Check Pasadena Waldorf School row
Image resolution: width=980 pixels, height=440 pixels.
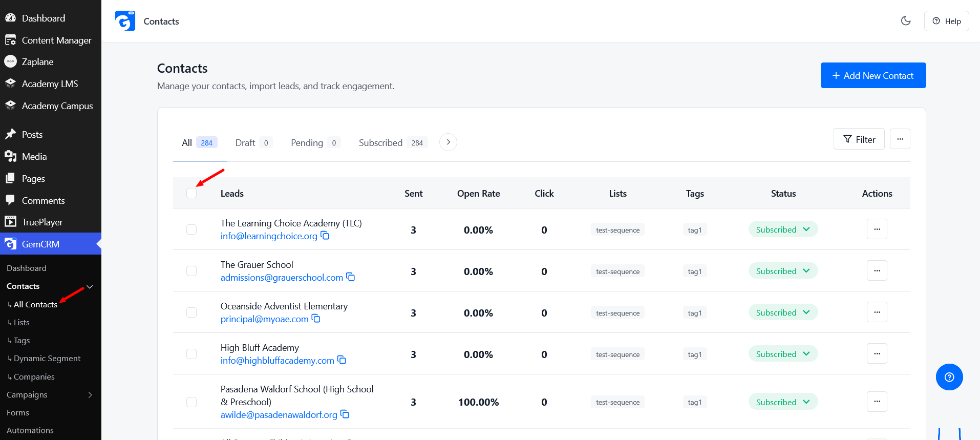[x=191, y=402]
